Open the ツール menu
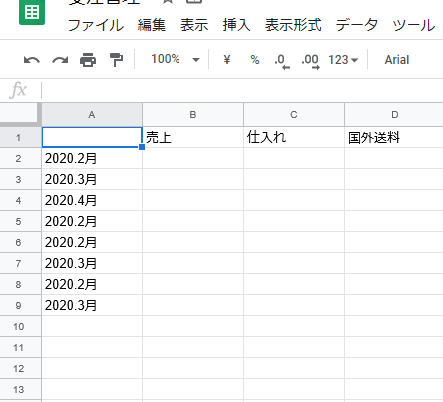443x402 pixels. (414, 25)
